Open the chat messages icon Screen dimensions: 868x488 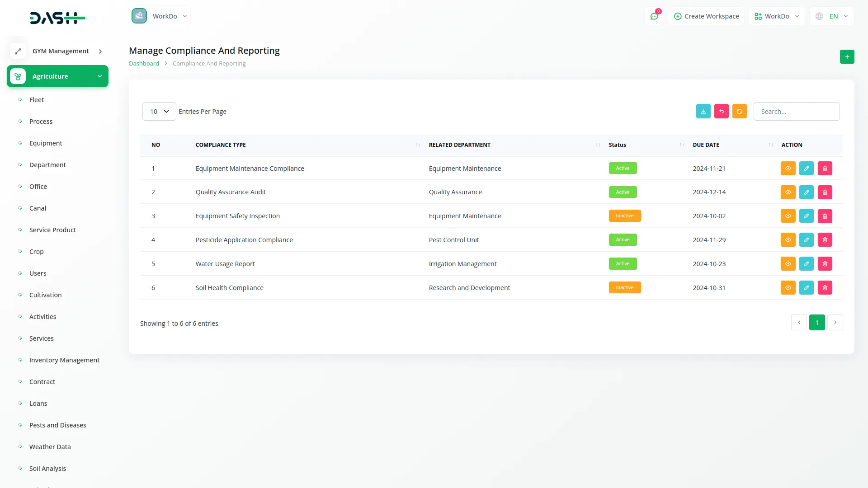coord(654,16)
